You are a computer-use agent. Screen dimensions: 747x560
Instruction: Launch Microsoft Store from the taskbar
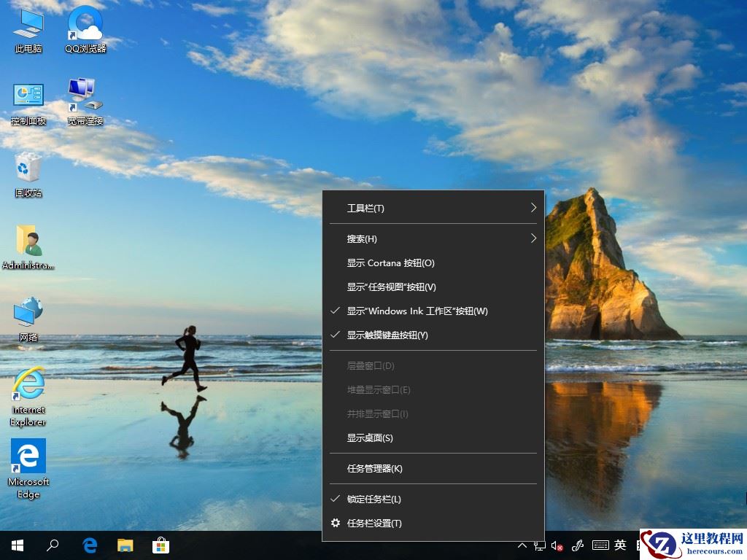click(160, 545)
